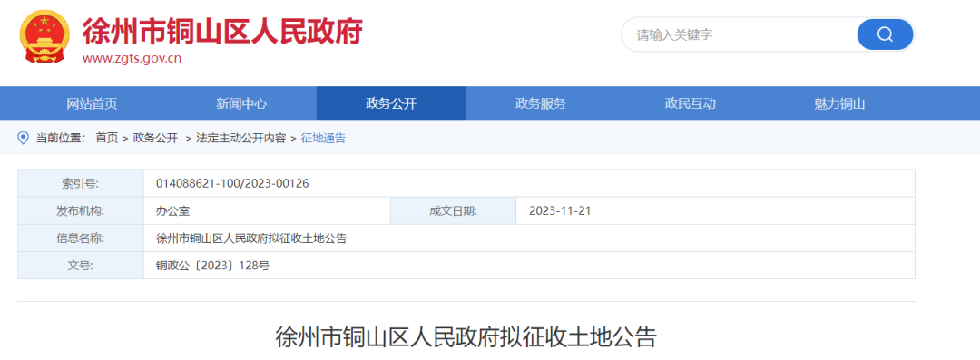Click the 文号 label cell

click(81, 266)
